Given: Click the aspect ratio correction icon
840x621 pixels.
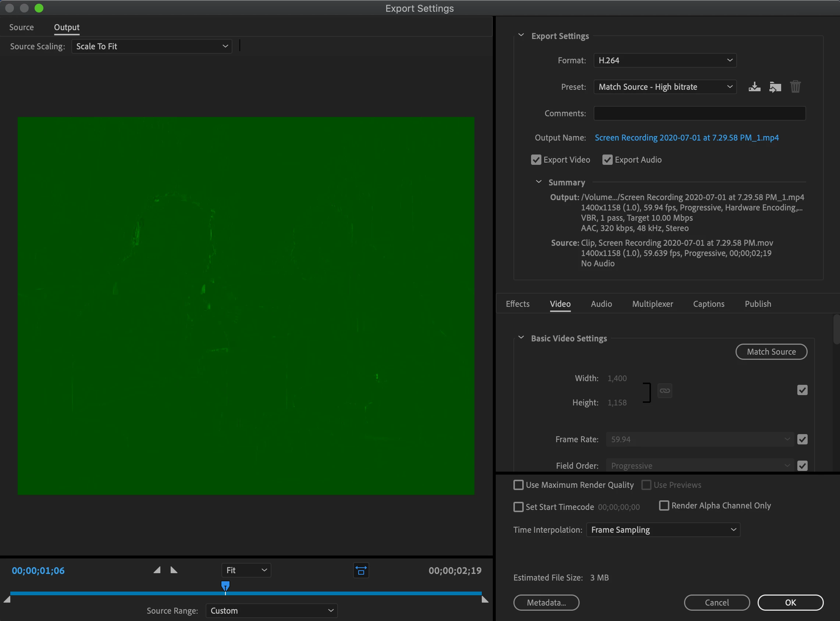Looking at the screenshot, I should (361, 571).
